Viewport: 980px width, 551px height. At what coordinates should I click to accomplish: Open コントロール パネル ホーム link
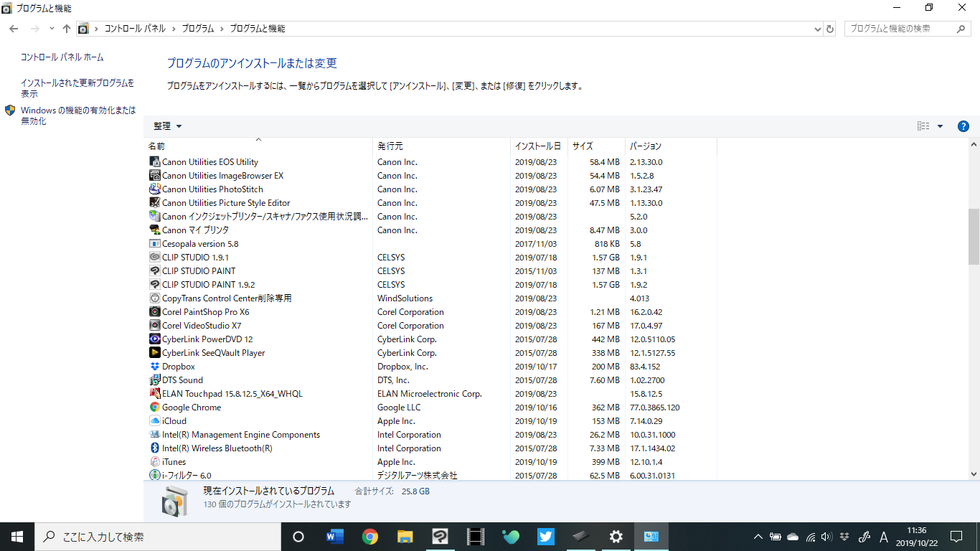click(x=62, y=57)
